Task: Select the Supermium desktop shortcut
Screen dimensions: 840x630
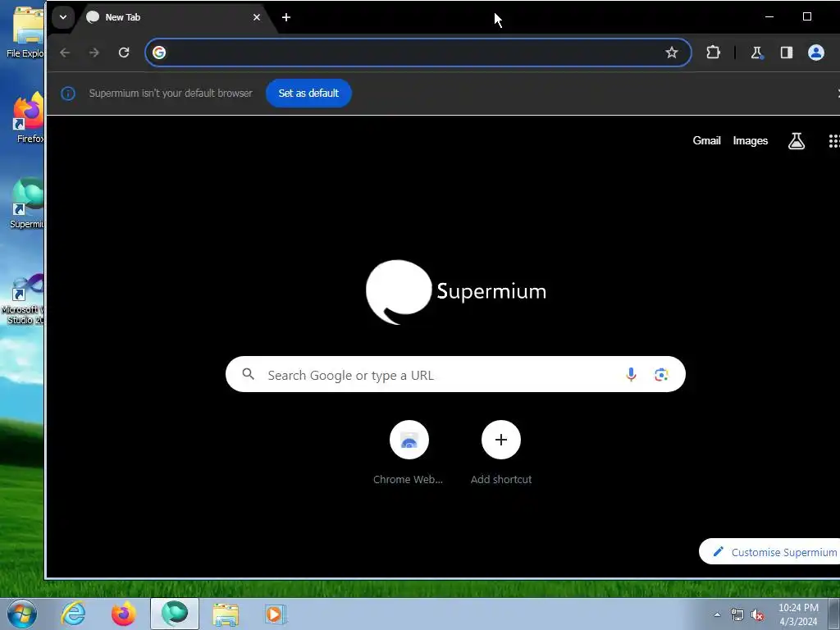Action: tap(27, 203)
